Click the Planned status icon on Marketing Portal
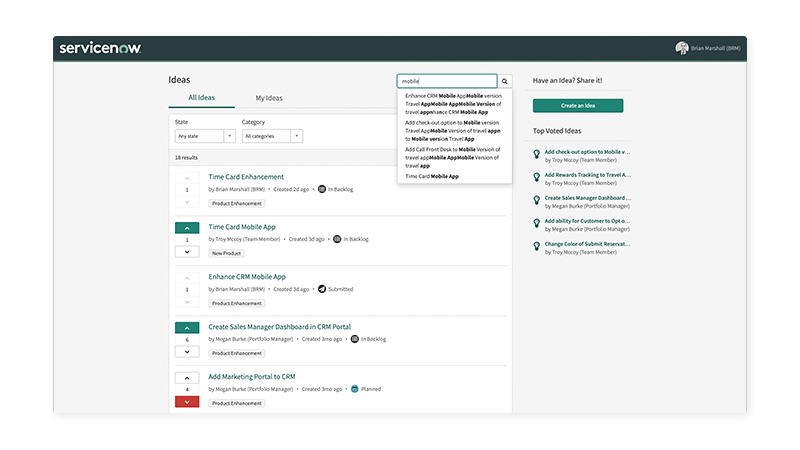 click(x=354, y=389)
